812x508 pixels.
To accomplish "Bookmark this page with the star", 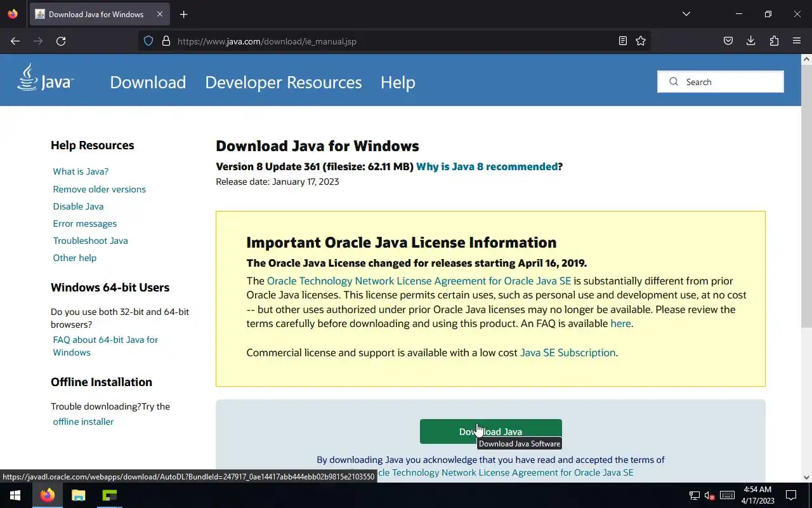I will click(641, 41).
